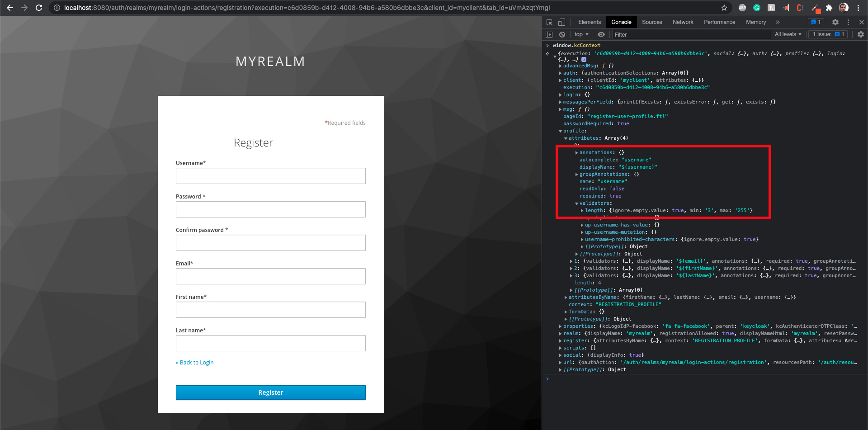Open the Customize DevTools three-dot menu
Image resolution: width=868 pixels, height=430 pixels.
(848, 22)
